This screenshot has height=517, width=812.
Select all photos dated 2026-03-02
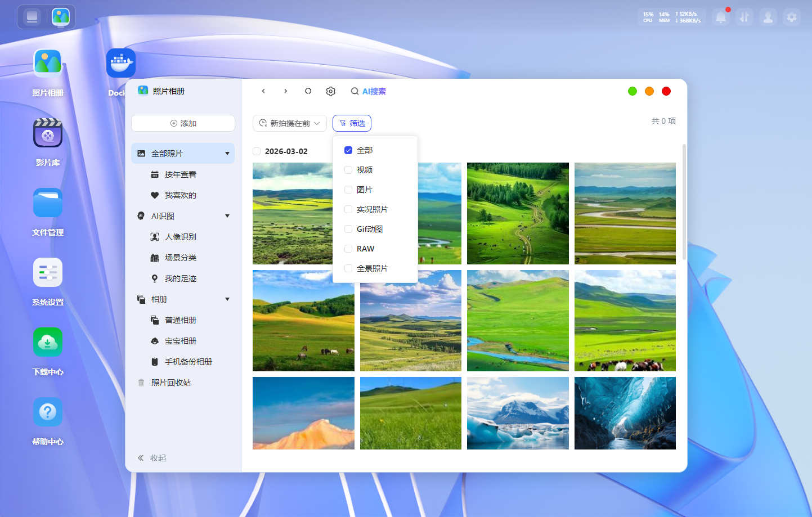257,151
